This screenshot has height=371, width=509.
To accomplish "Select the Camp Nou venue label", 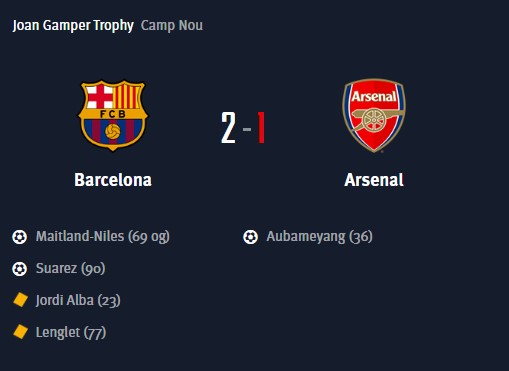I will (x=172, y=25).
